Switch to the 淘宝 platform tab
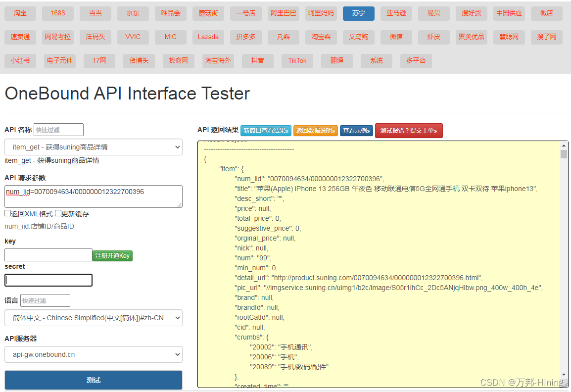 click(x=20, y=13)
